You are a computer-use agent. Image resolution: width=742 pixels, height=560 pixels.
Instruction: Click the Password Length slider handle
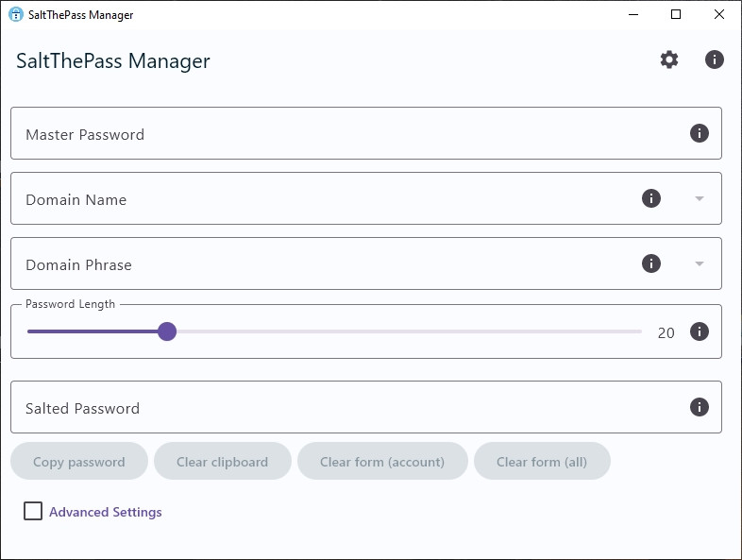pyautogui.click(x=167, y=331)
